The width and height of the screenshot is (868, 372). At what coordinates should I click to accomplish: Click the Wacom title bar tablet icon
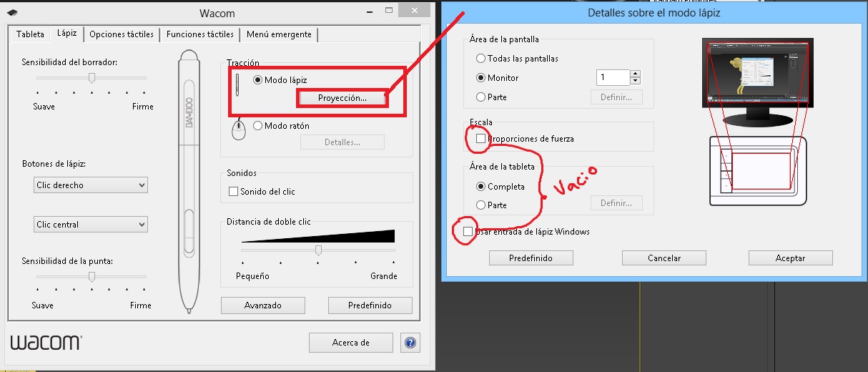13,13
